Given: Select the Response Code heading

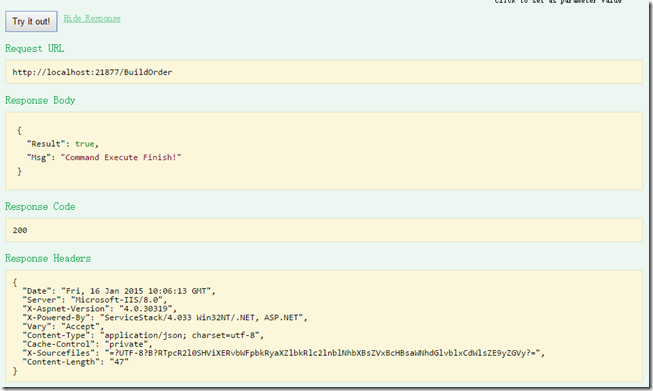Looking at the screenshot, I should click(40, 207).
